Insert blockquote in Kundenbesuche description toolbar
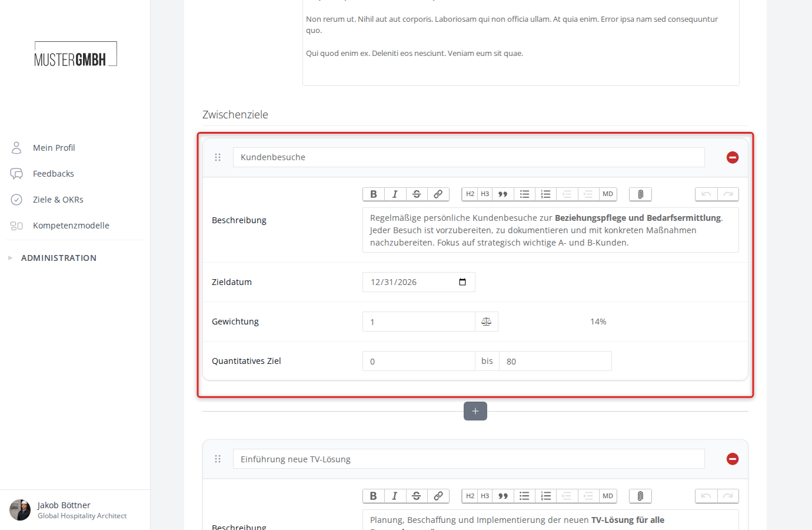 point(503,194)
